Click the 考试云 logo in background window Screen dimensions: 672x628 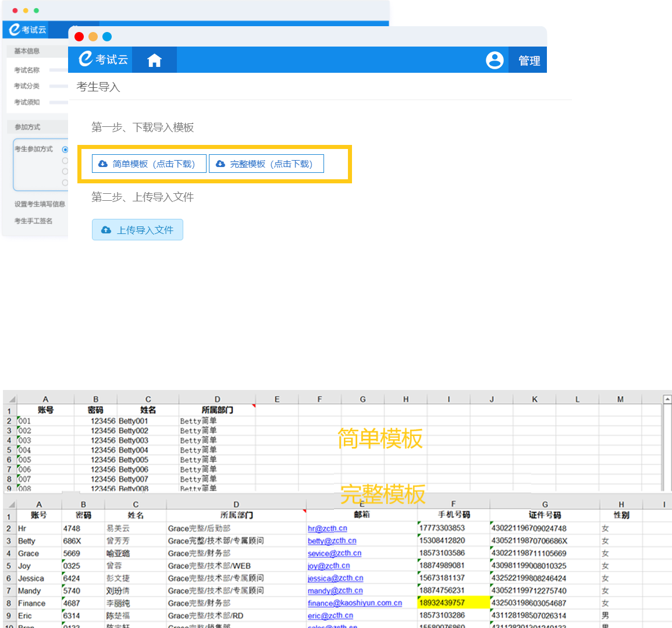(27, 30)
